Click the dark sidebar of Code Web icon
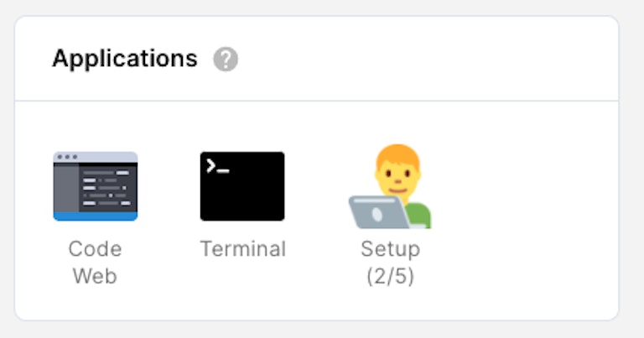The width and height of the screenshot is (644, 338). click(65, 189)
